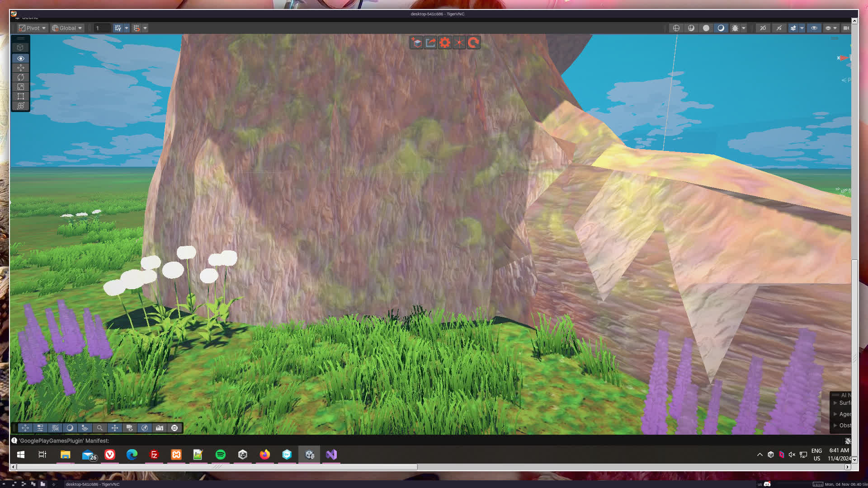Open the Pivot handle position dropdown
This screenshot has width=868, height=488.
coord(33,28)
